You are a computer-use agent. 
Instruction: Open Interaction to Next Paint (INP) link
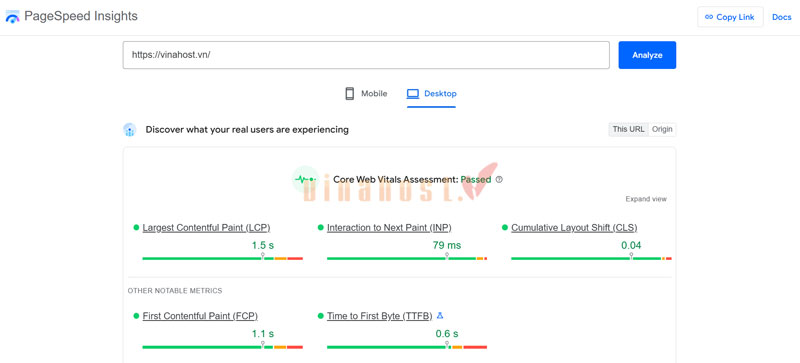[x=389, y=228]
